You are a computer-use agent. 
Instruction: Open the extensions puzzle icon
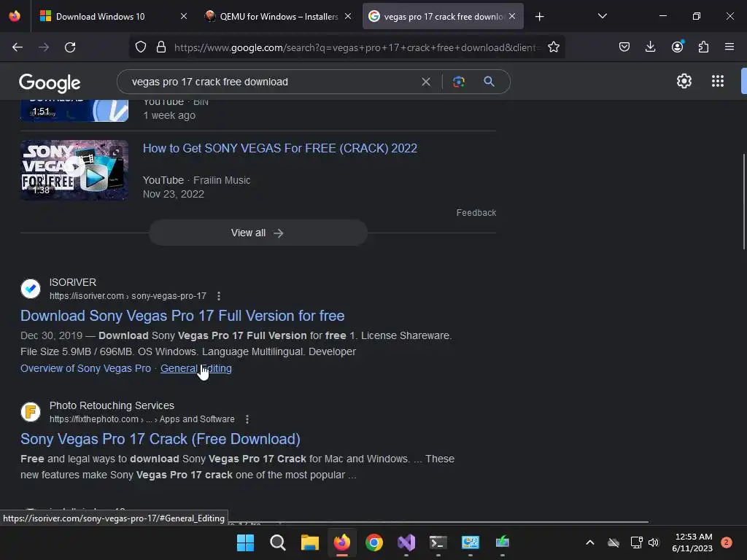coord(703,47)
